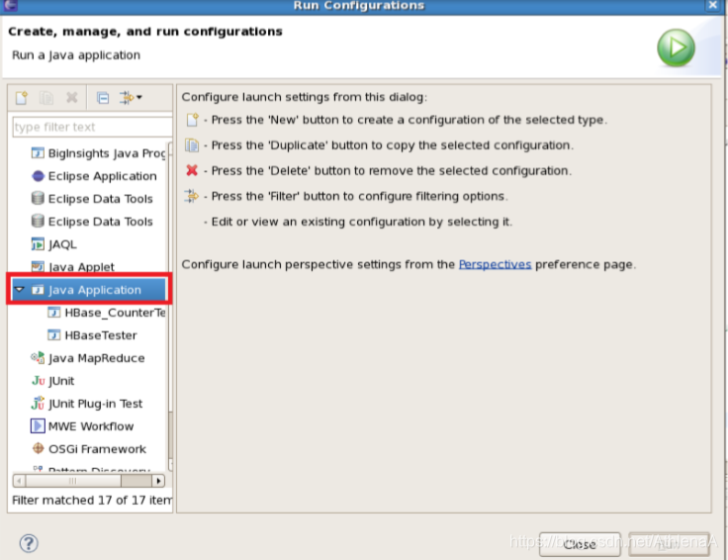Viewport: 728px width, 560px height.
Task: Click the Eclipse Application purple icon
Action: [x=38, y=176]
